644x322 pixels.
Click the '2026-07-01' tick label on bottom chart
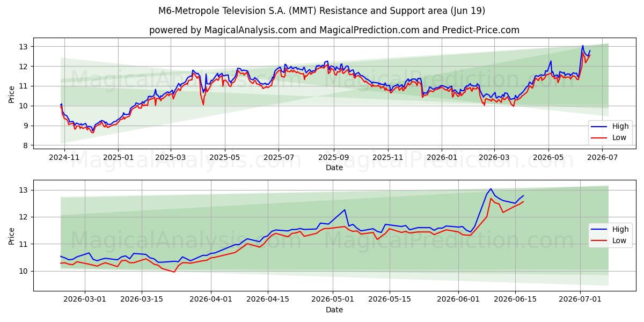581,300
